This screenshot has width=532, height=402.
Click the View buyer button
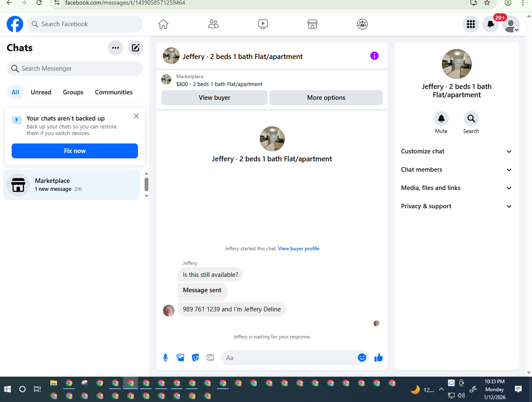click(214, 98)
